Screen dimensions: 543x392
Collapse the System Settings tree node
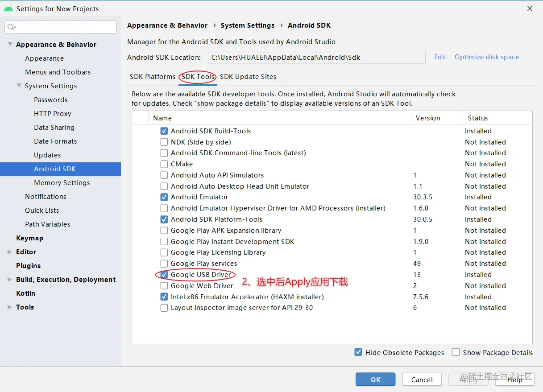(19, 86)
